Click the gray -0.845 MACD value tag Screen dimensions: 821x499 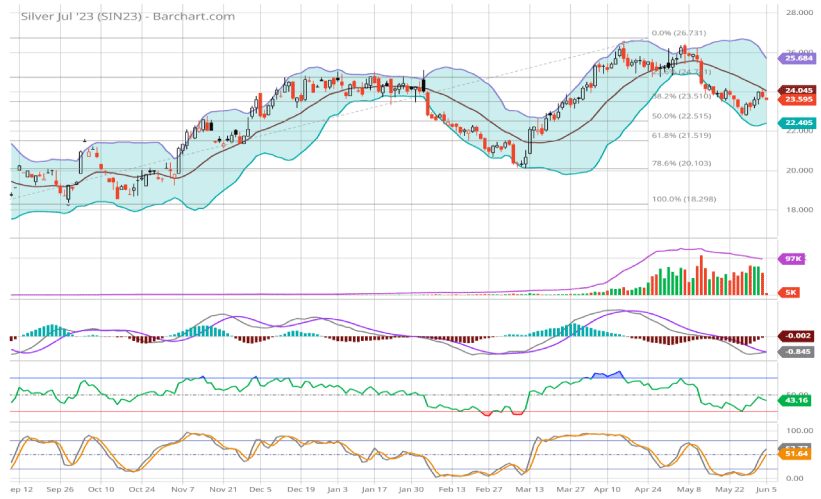(x=797, y=351)
